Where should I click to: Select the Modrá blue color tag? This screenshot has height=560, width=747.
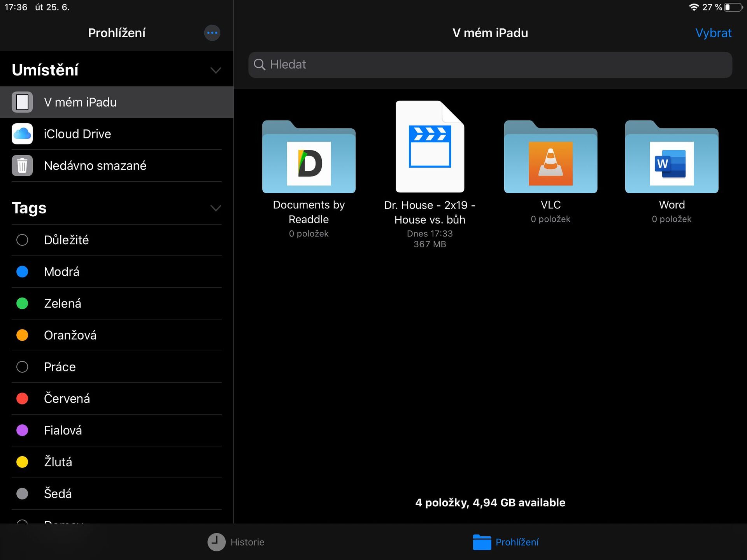click(x=61, y=271)
